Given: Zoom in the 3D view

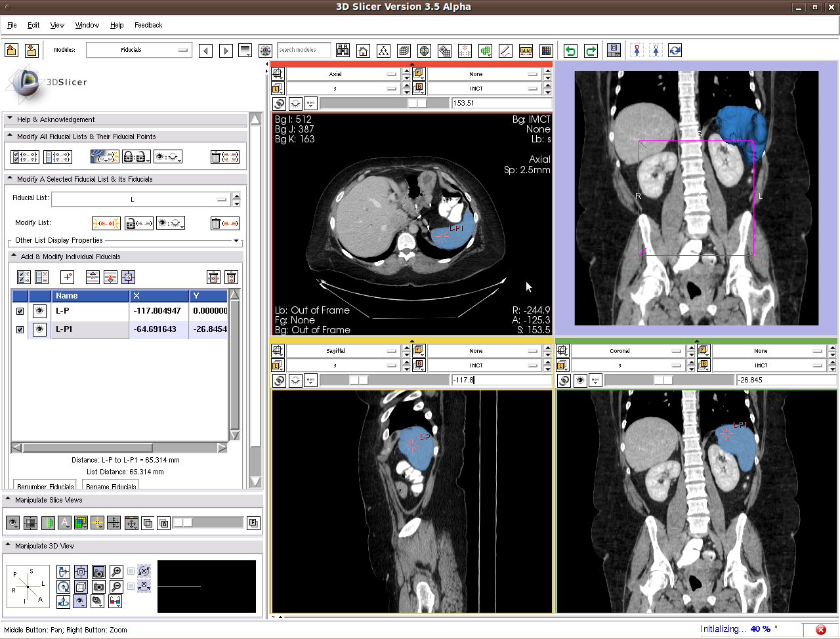Looking at the screenshot, I should 116,571.
